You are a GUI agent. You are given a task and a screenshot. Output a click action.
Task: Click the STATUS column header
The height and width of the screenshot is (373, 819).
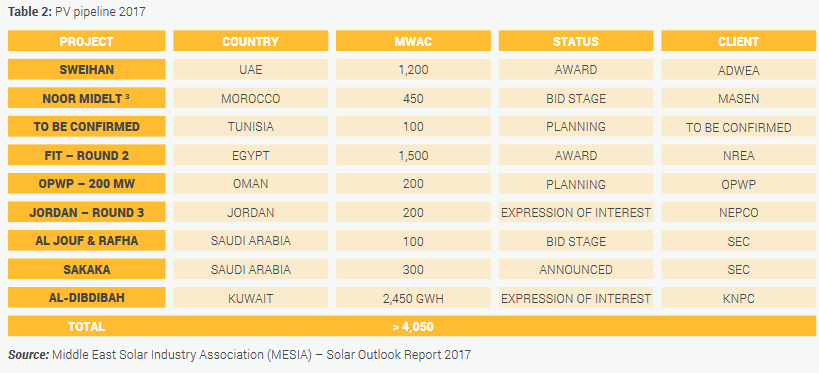[x=576, y=41]
